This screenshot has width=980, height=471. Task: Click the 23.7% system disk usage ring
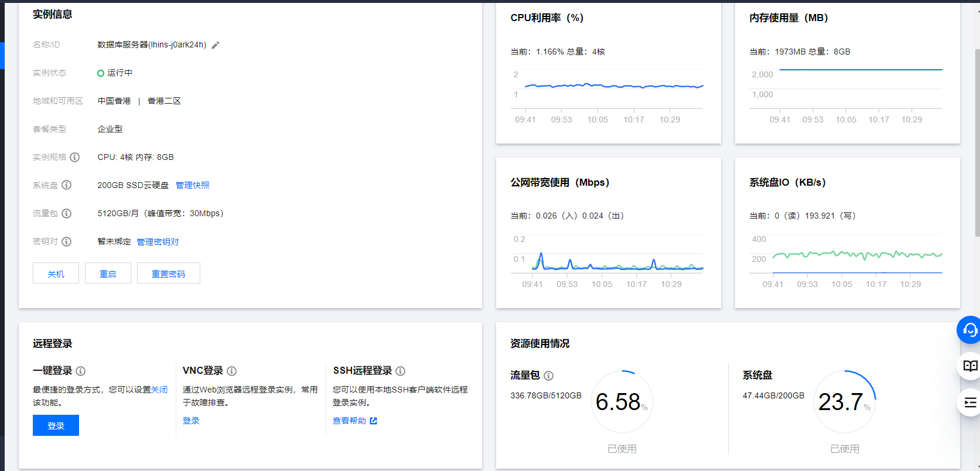click(x=845, y=402)
